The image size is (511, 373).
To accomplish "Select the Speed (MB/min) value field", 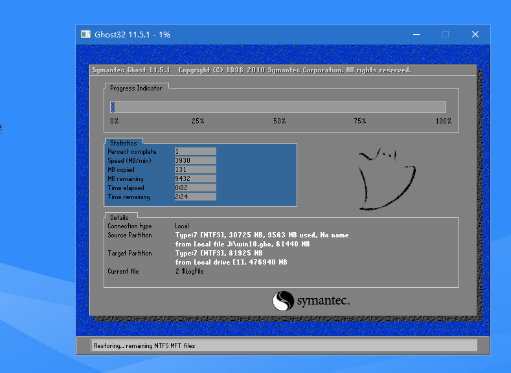I will click(195, 161).
